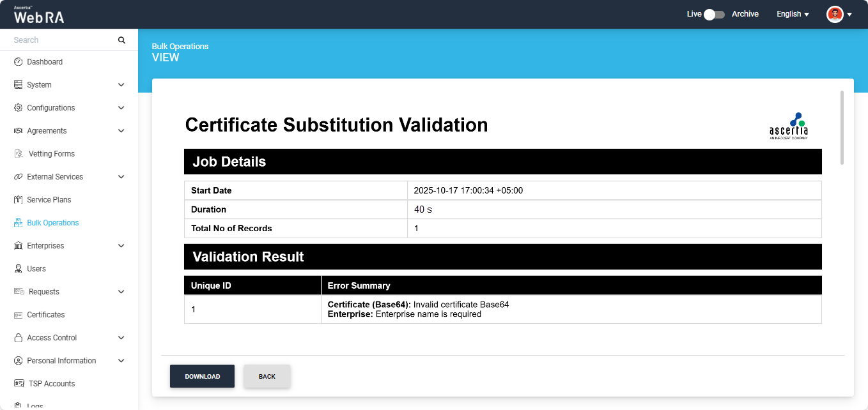Expand the Access Control submenu
Viewport: 868px width, 410px height.
121,338
